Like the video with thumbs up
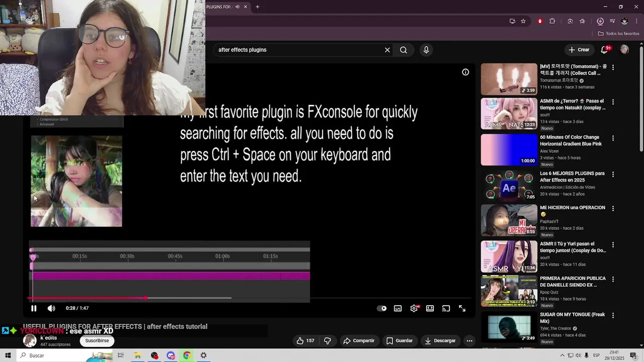This screenshot has width=644, height=362. 305,341
